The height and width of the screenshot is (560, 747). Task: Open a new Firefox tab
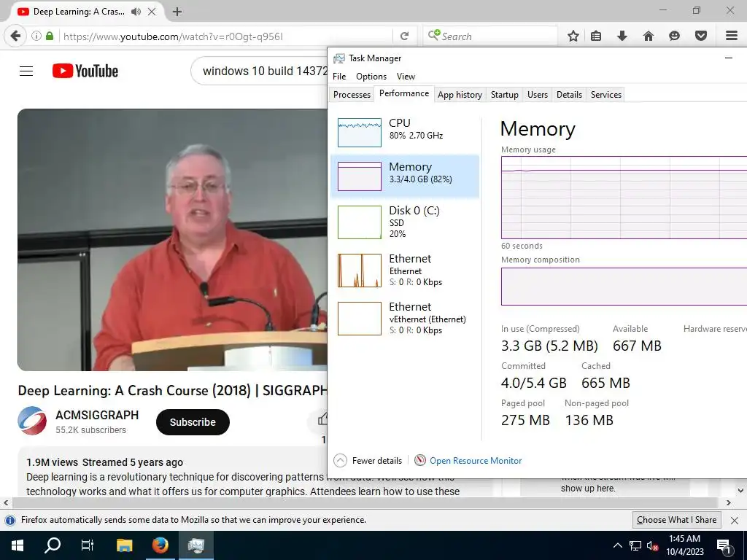pyautogui.click(x=177, y=12)
